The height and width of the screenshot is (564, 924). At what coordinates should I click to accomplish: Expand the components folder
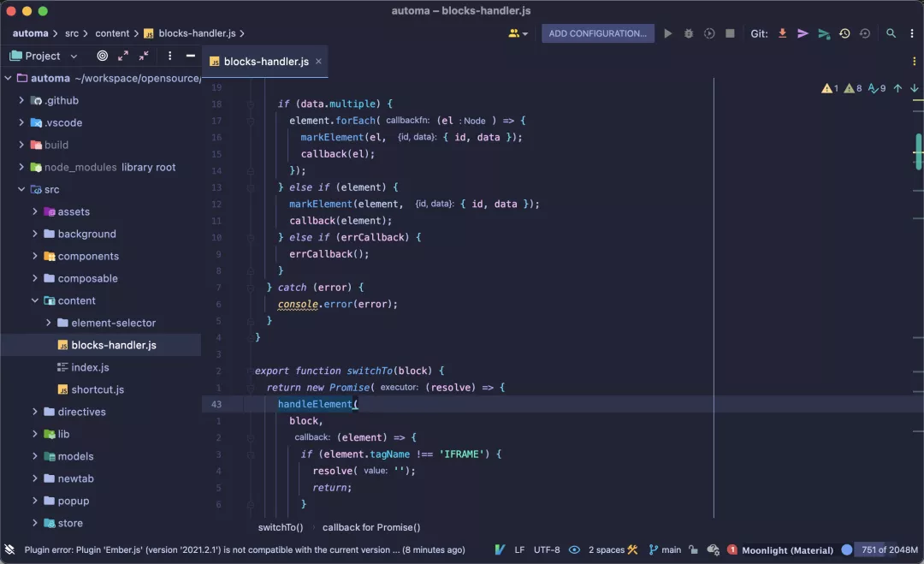coord(35,256)
